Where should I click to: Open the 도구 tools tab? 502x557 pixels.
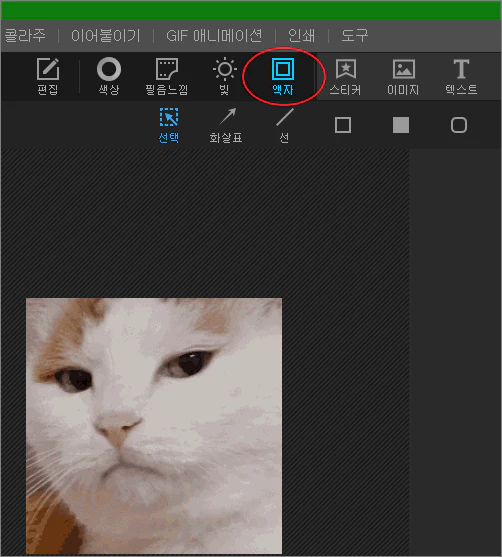pyautogui.click(x=355, y=36)
